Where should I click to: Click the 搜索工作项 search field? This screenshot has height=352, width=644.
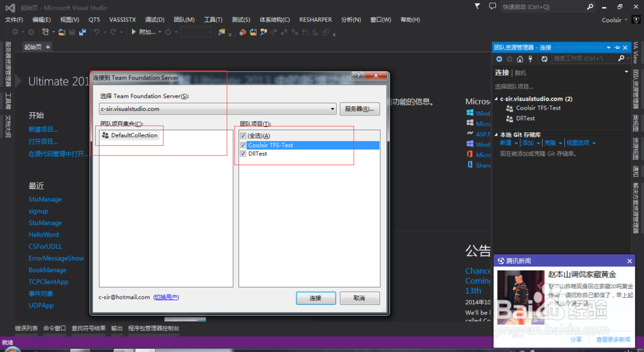[x=584, y=59]
